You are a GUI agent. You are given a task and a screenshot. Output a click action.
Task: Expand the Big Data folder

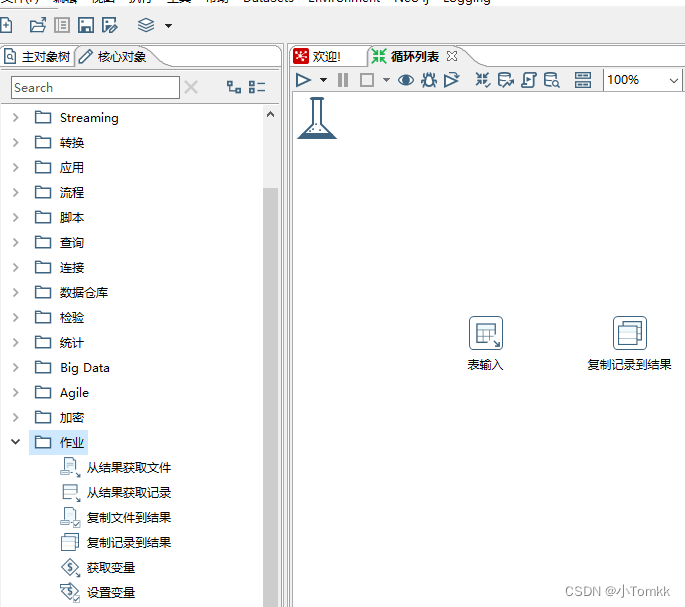click(16, 368)
